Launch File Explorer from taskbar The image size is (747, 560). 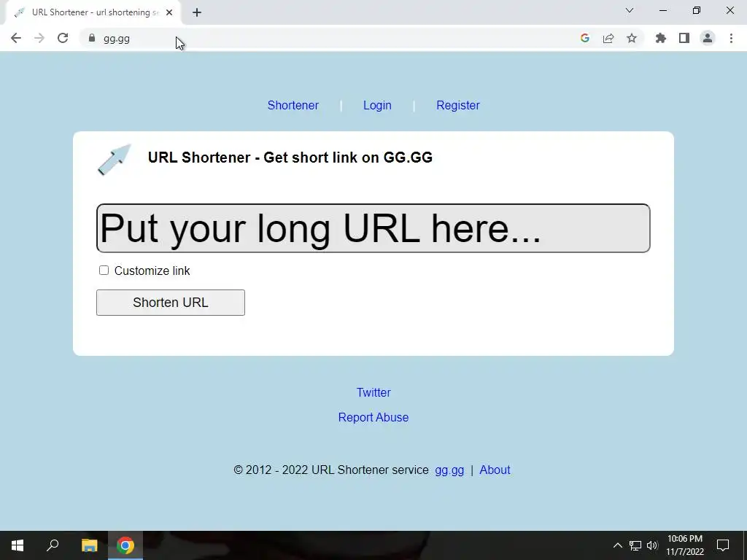[x=89, y=545]
